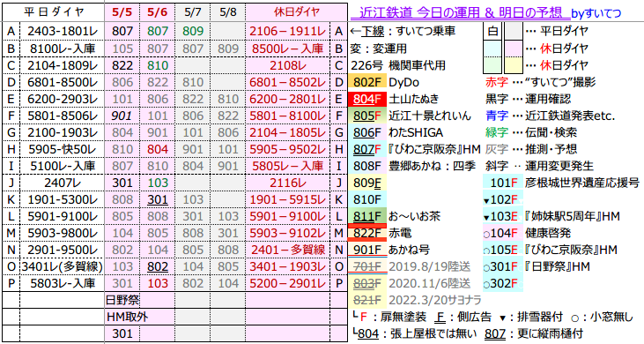Click the red 5805レ－入庫 holiday cell
The width and height of the screenshot is (644, 344).
click(x=287, y=166)
